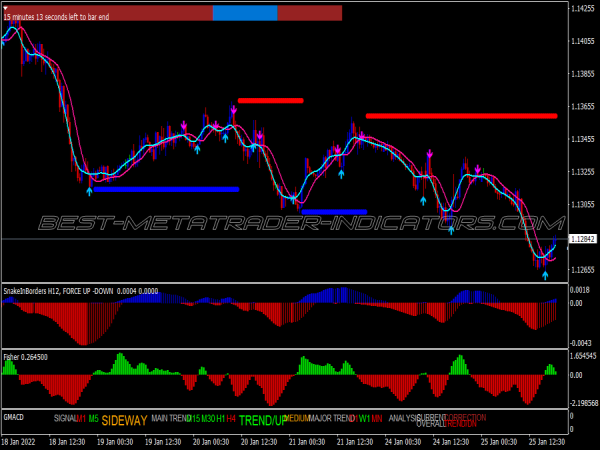Click the MAJOR TREND label in GMACD panel
The image size is (600, 450).
click(x=332, y=418)
